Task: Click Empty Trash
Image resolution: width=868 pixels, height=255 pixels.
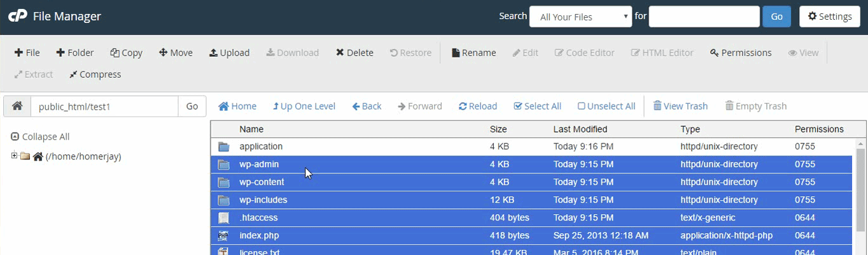Action: [756, 106]
